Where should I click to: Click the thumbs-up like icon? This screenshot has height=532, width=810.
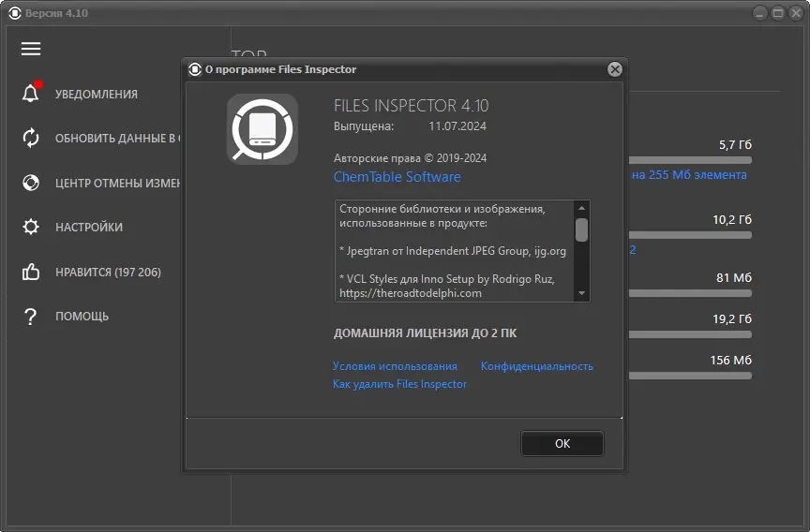31,272
